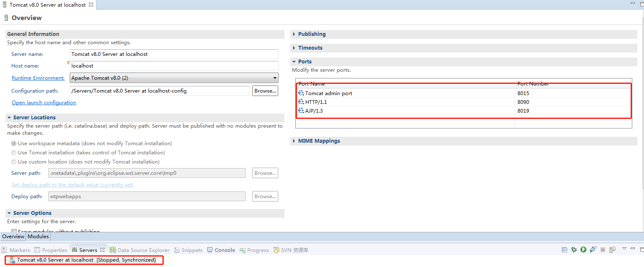Image resolution: width=644 pixels, height=267 pixels.
Task: Switch to the Overview bottom tab
Action: click(13, 237)
